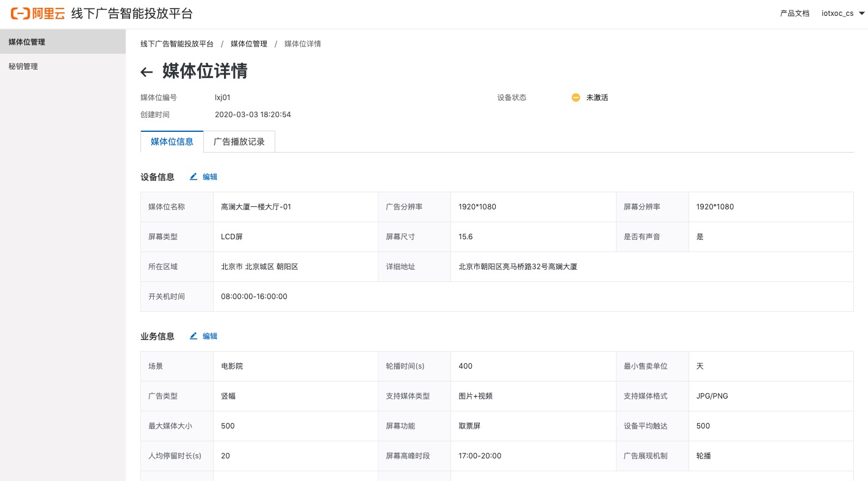Image resolution: width=868 pixels, height=481 pixels.
Task: Click the screen function value 取票屏
Action: [469, 426]
